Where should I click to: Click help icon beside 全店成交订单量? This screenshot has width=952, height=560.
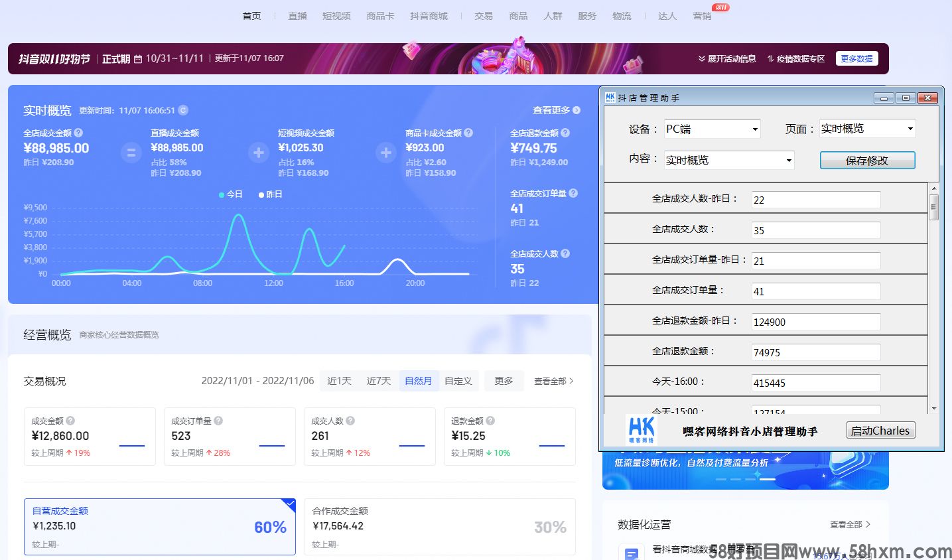pos(573,193)
